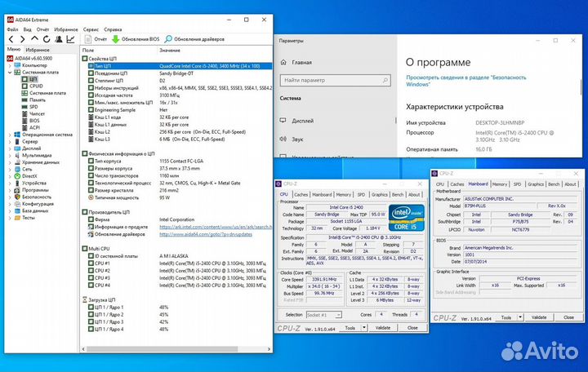The image size is (588, 372).
Task: Select Кэш L3 row in AIDA64 list
Action: point(176,139)
